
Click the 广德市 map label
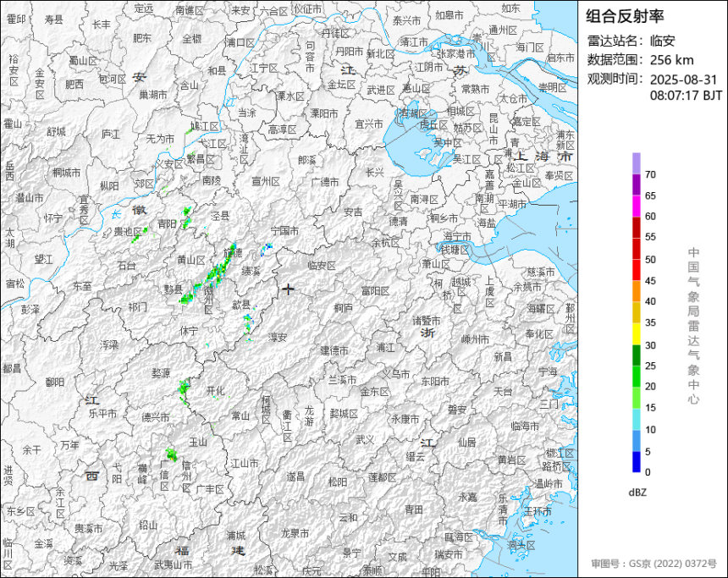tap(325, 182)
